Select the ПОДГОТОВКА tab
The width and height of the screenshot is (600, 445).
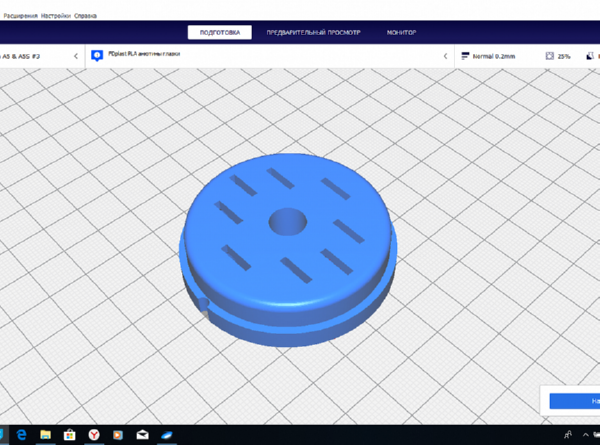[220, 33]
